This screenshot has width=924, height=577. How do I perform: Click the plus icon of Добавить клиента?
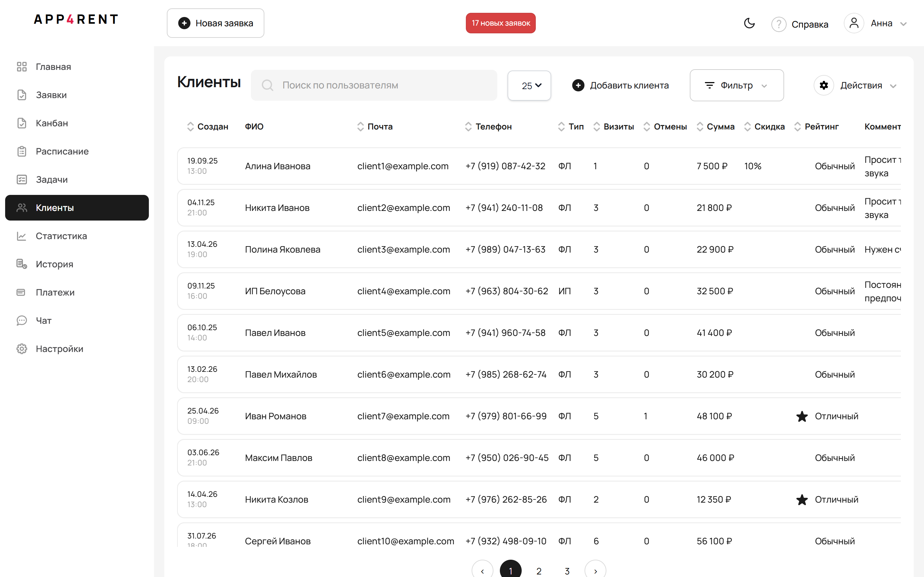(578, 85)
